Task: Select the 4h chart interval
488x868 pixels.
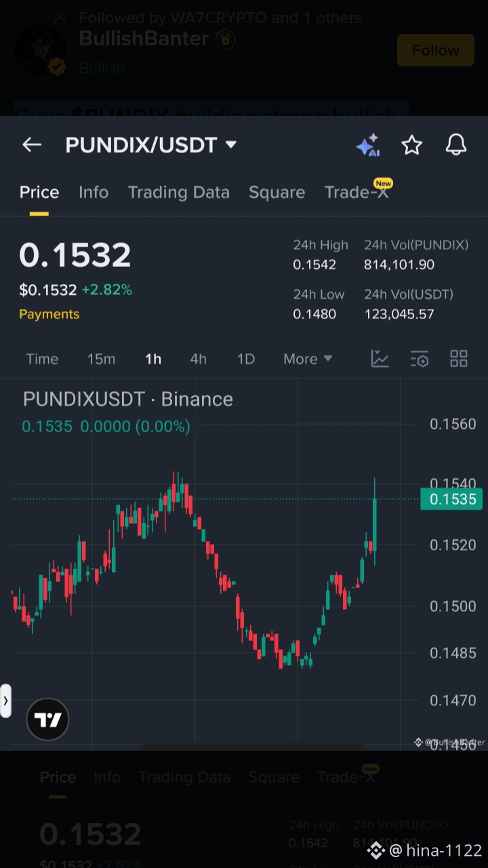Action: (198, 359)
